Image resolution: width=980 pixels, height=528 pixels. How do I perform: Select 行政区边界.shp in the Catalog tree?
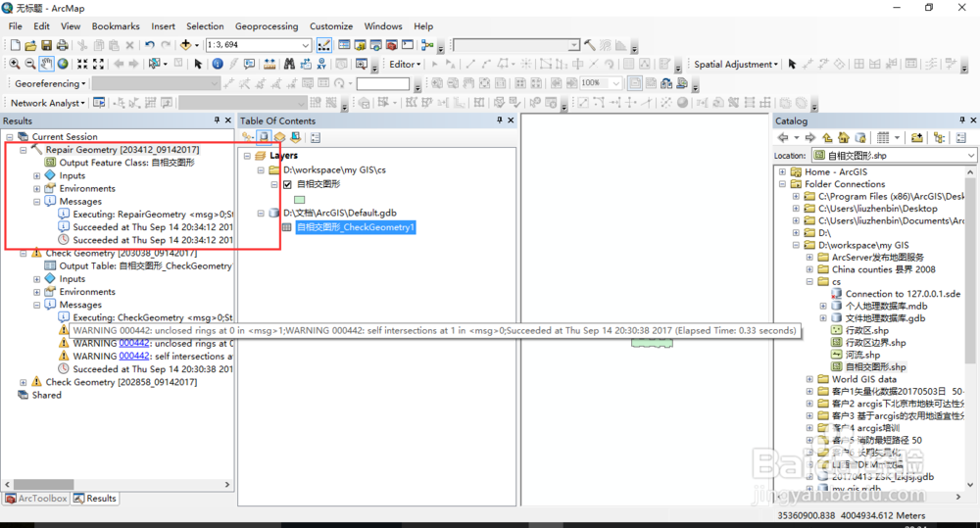875,343
